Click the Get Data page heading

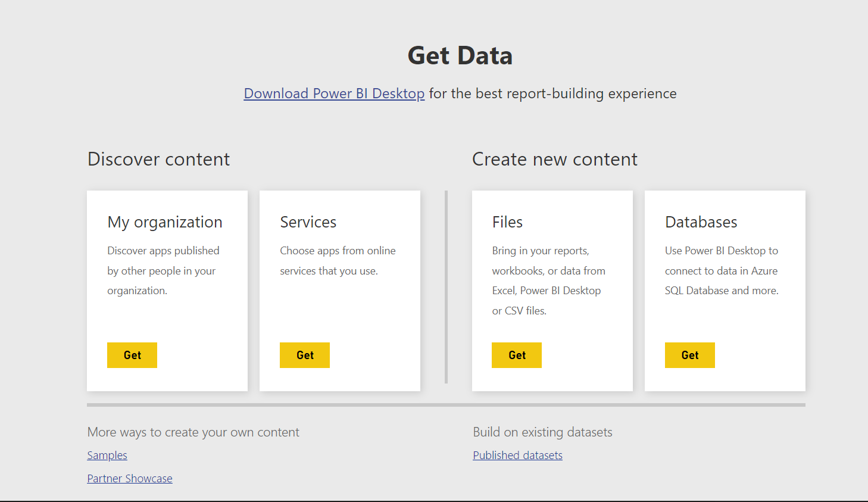(x=460, y=55)
